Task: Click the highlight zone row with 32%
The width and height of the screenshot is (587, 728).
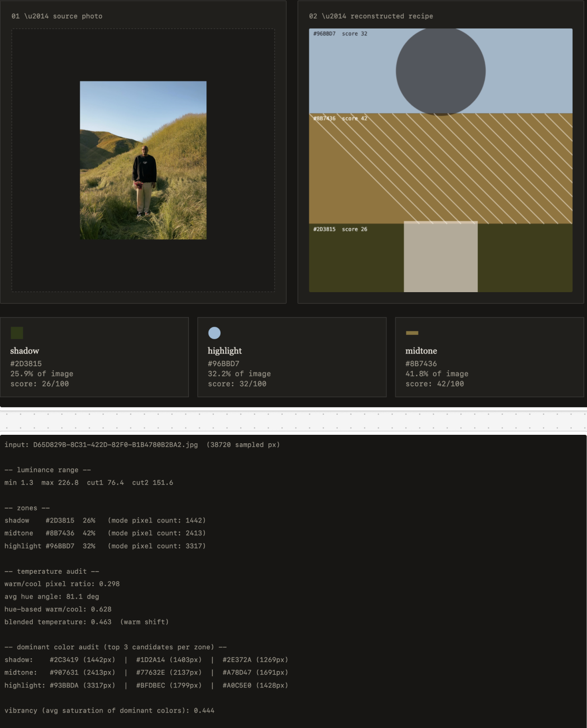Action: [x=105, y=546]
